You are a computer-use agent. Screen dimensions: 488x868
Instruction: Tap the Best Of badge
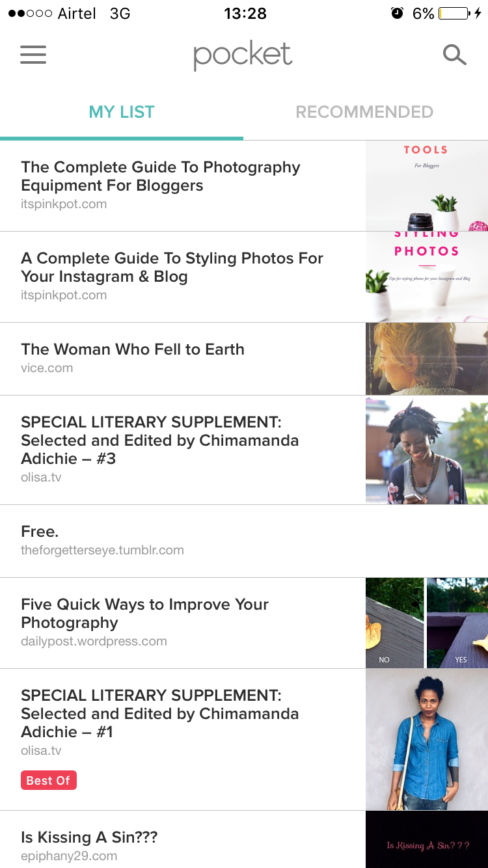coord(49,780)
